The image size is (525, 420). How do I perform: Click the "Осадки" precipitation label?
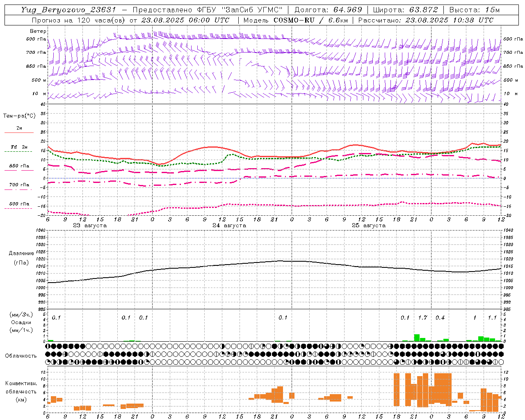[21, 322]
